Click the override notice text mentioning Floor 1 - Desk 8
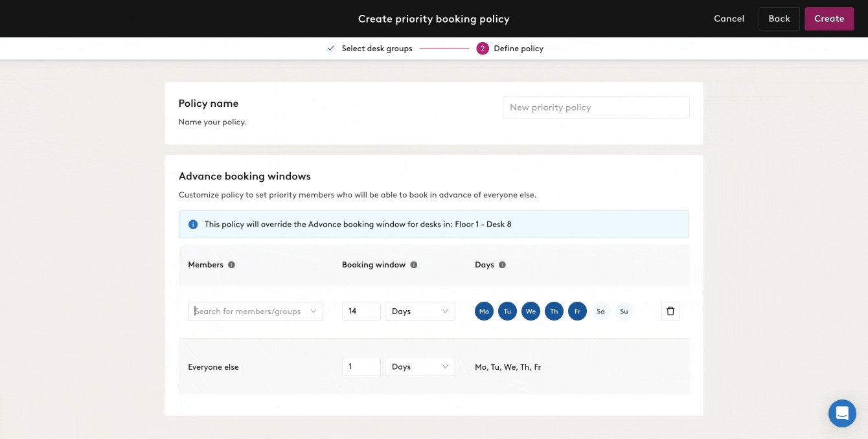This screenshot has height=439, width=868. click(358, 225)
